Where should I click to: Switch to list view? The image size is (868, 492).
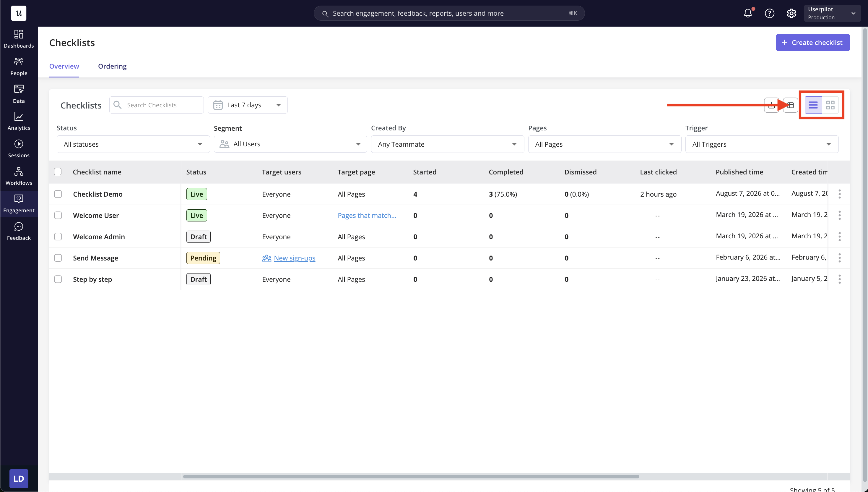click(x=813, y=105)
